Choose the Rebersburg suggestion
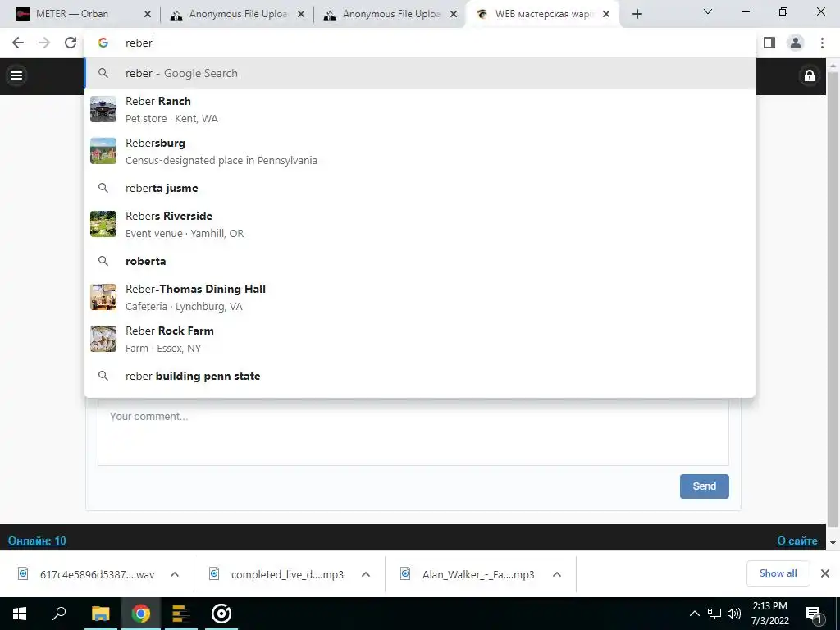840x630 pixels. click(x=420, y=151)
